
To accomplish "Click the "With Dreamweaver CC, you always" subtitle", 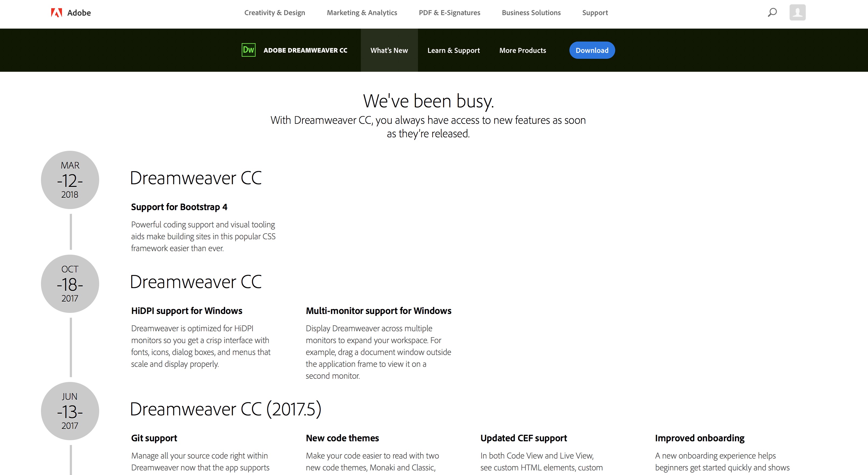I will click(428, 127).
